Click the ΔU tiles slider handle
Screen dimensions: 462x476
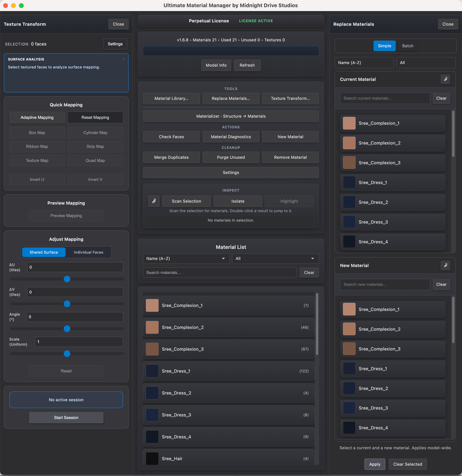[67, 279]
